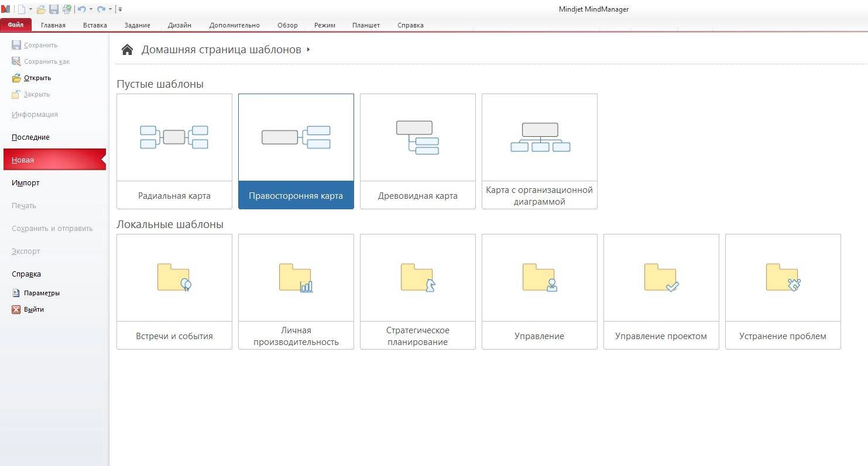Open the Управление folder icon with person
This screenshot has height=466, width=868.
click(540, 278)
